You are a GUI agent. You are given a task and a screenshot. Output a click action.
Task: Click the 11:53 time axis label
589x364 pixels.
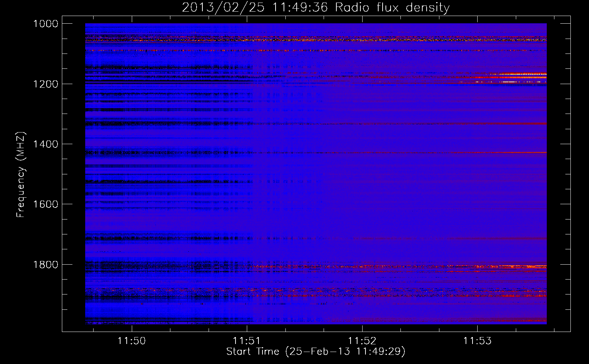[x=477, y=341]
